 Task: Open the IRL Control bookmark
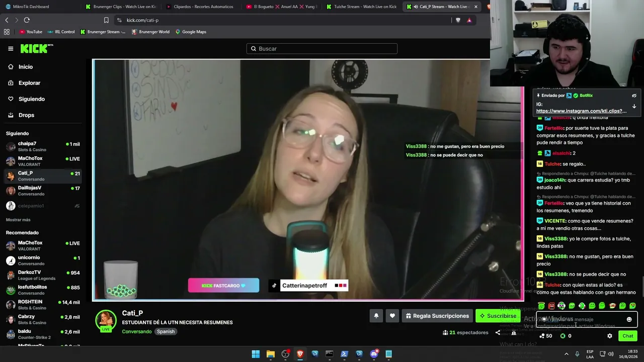61,32
